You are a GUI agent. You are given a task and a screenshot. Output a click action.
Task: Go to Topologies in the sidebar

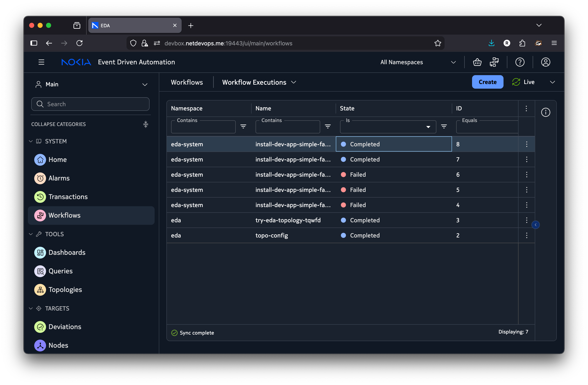click(65, 290)
